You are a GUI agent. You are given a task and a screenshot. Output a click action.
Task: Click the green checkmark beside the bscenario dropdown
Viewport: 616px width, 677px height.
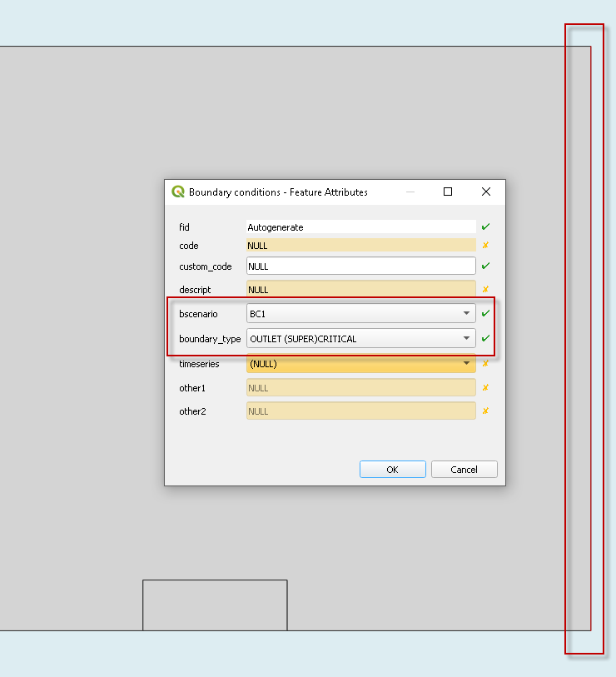point(485,314)
